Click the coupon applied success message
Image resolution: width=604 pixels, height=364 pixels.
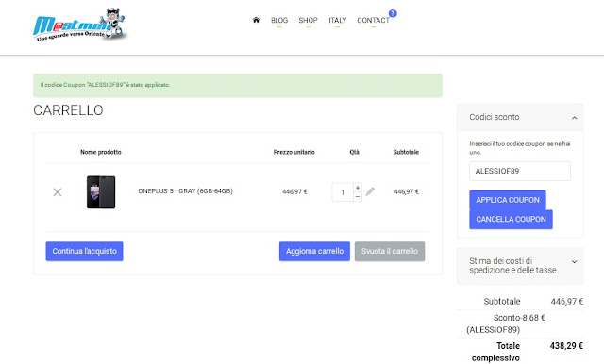[x=238, y=85]
